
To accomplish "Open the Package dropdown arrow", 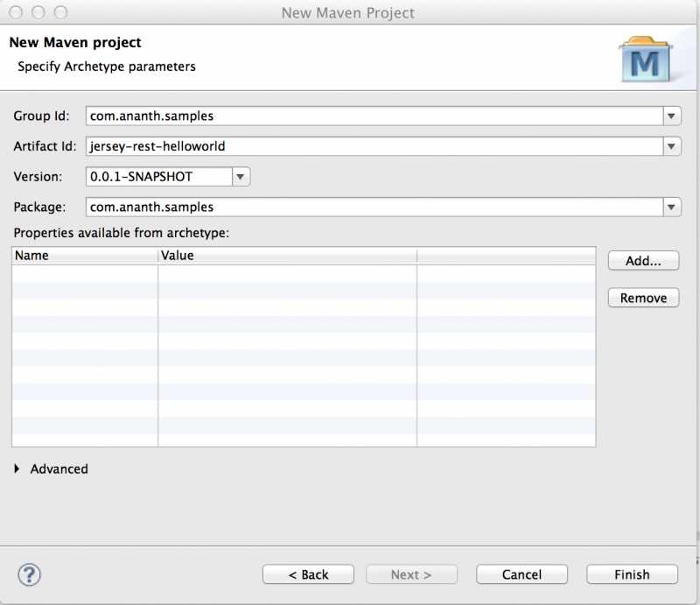I will 672,207.
